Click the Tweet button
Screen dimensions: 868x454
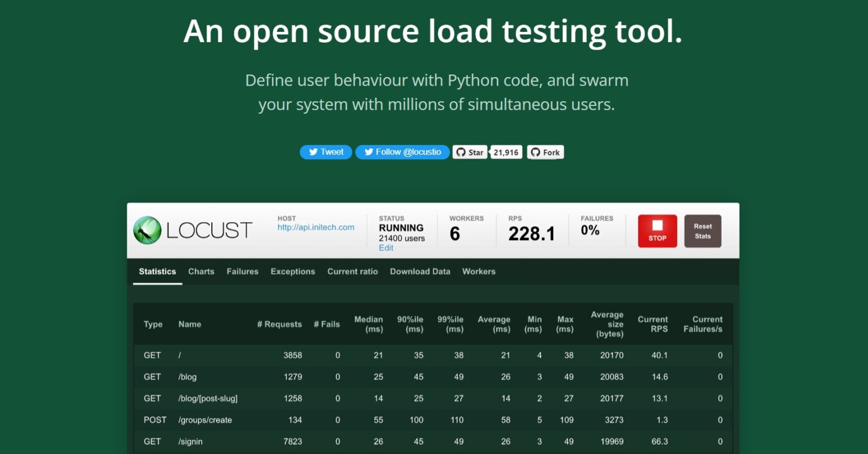[326, 152]
